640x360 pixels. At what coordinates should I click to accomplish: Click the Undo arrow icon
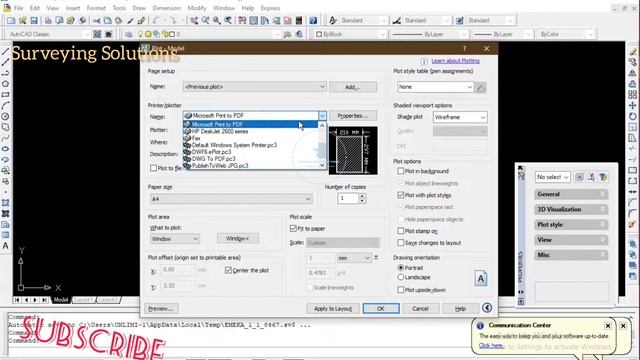(x=156, y=20)
